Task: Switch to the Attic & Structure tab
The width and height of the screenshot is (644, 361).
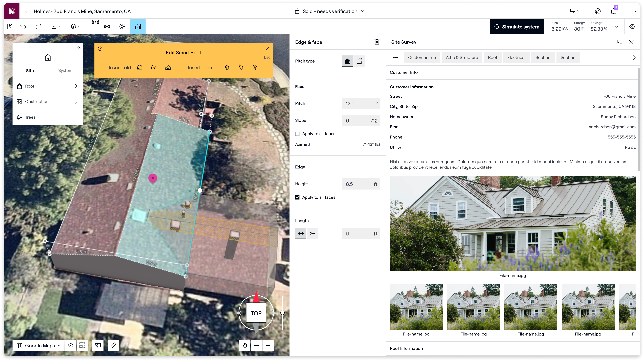Action: pos(462,57)
